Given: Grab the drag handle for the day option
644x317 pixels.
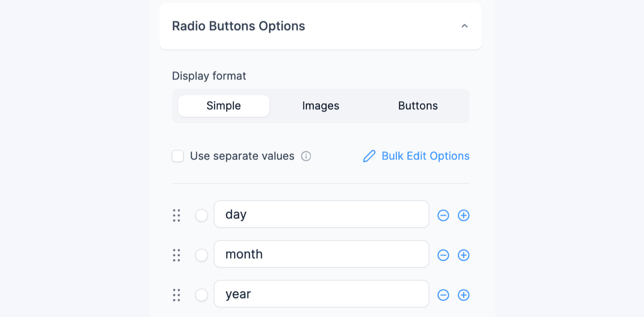Looking at the screenshot, I should [176, 215].
